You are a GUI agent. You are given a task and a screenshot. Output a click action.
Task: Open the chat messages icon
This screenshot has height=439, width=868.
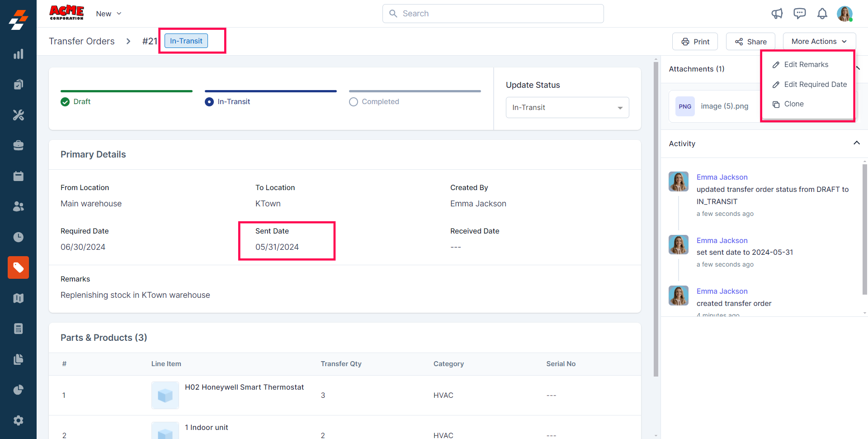coord(799,14)
